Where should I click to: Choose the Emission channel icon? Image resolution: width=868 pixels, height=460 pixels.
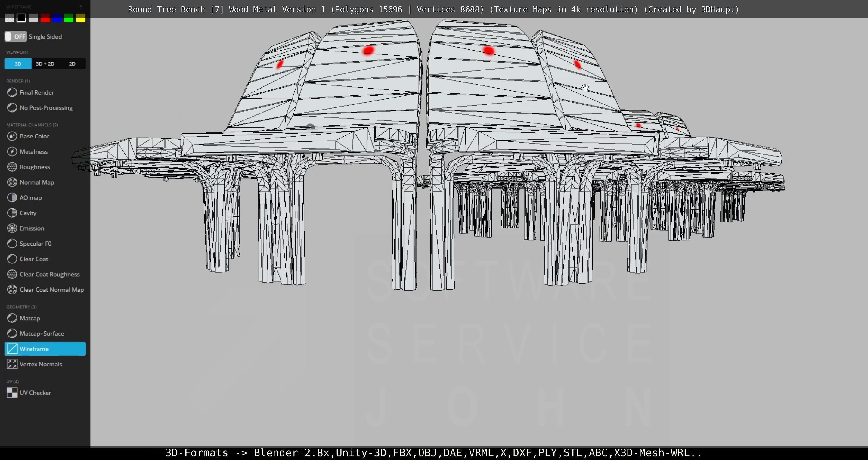(12, 228)
